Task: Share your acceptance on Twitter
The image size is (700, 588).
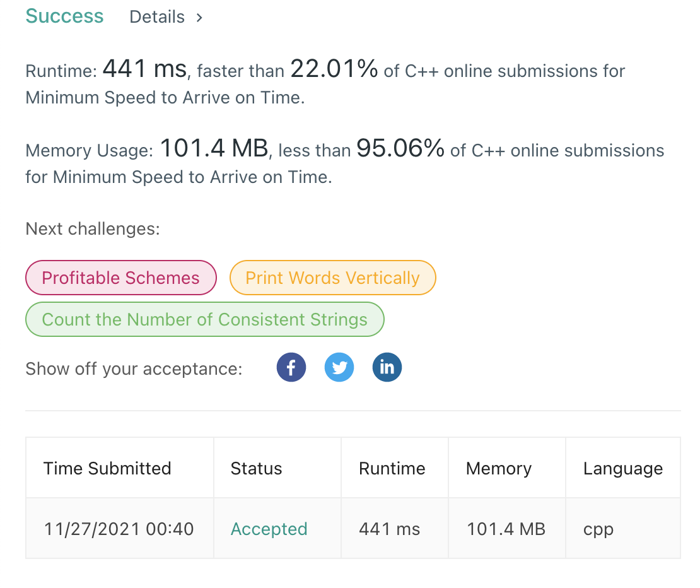Action: [339, 367]
